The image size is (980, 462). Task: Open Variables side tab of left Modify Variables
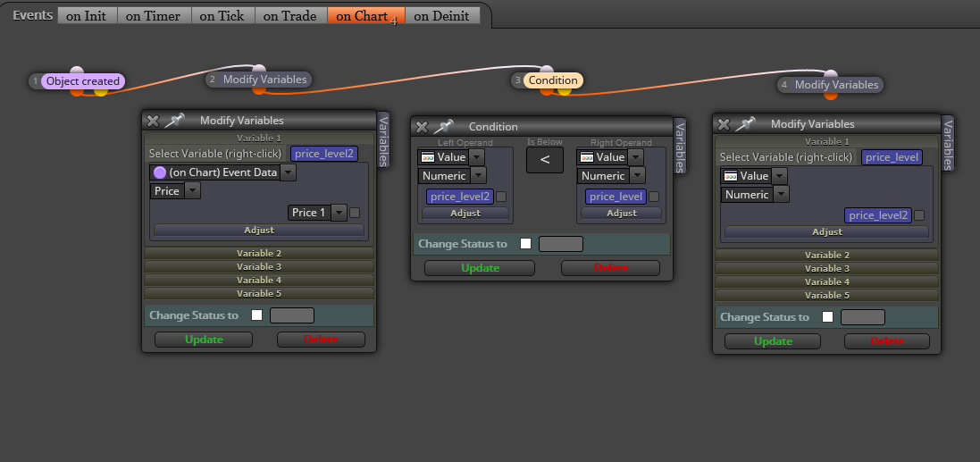click(384, 140)
